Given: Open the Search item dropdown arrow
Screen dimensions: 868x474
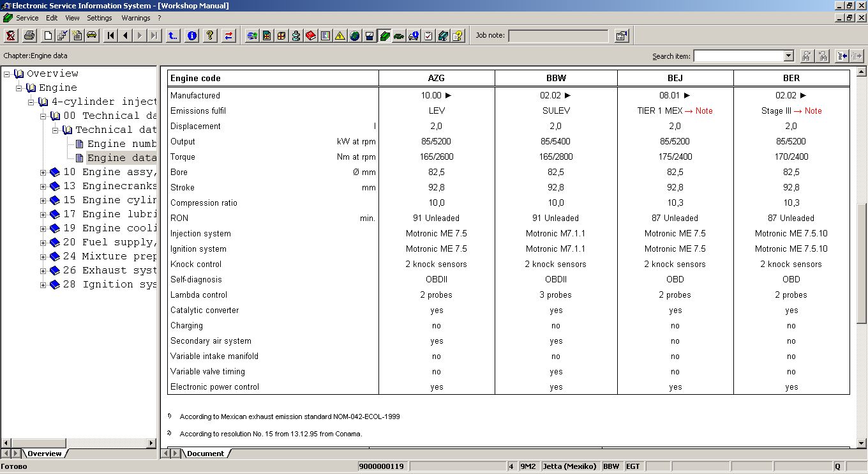Looking at the screenshot, I should (x=788, y=56).
